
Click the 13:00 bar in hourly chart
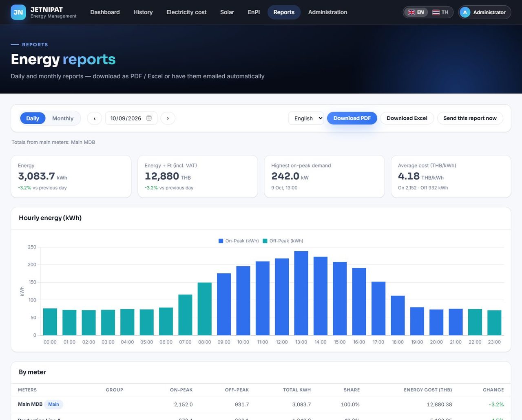(x=301, y=293)
